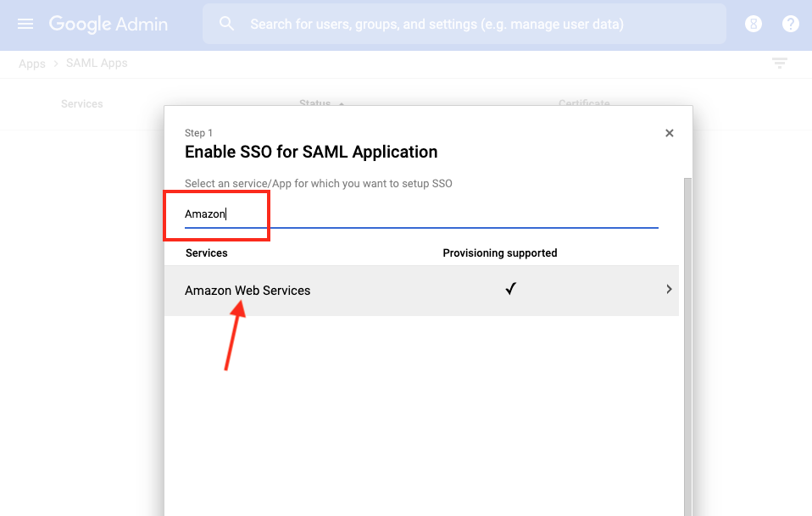Screen dimensions: 812x516
Task: Click the search magnifier icon
Action: (x=226, y=24)
